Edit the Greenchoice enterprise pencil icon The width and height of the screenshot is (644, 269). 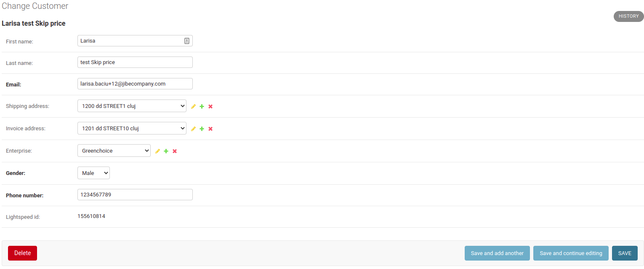(157, 151)
